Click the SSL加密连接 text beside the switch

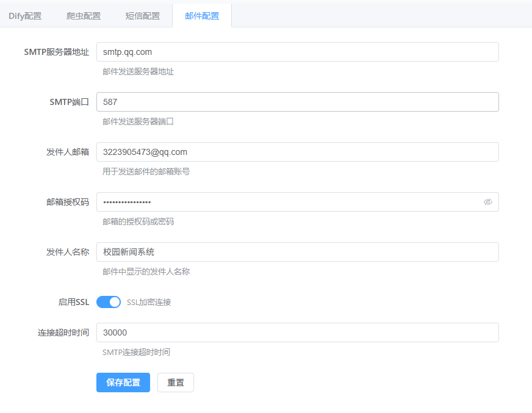tap(149, 302)
